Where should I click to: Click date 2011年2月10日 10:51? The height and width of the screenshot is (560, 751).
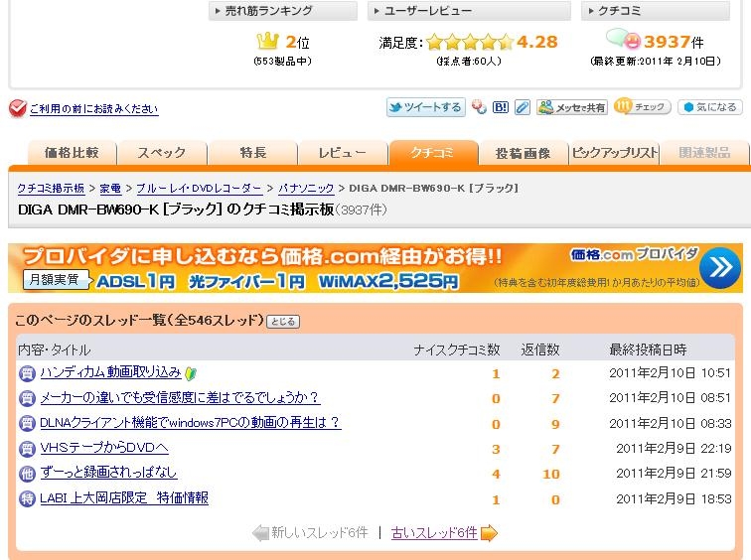pyautogui.click(x=671, y=373)
